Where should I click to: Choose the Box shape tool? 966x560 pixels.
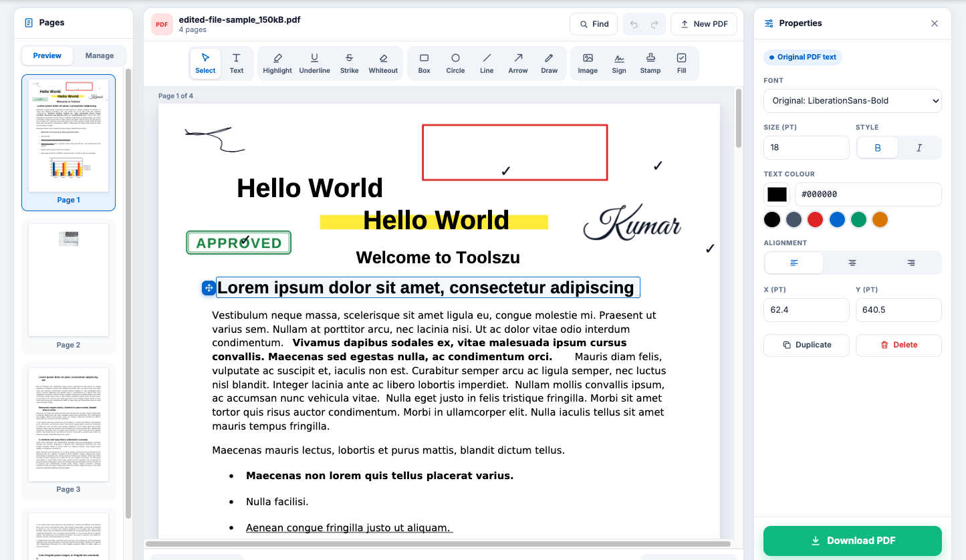(424, 63)
